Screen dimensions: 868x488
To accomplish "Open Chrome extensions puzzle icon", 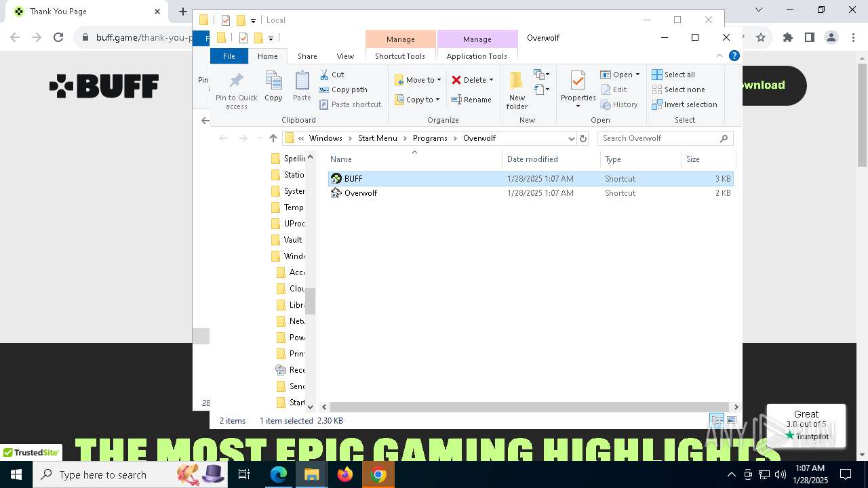I will 787,37.
